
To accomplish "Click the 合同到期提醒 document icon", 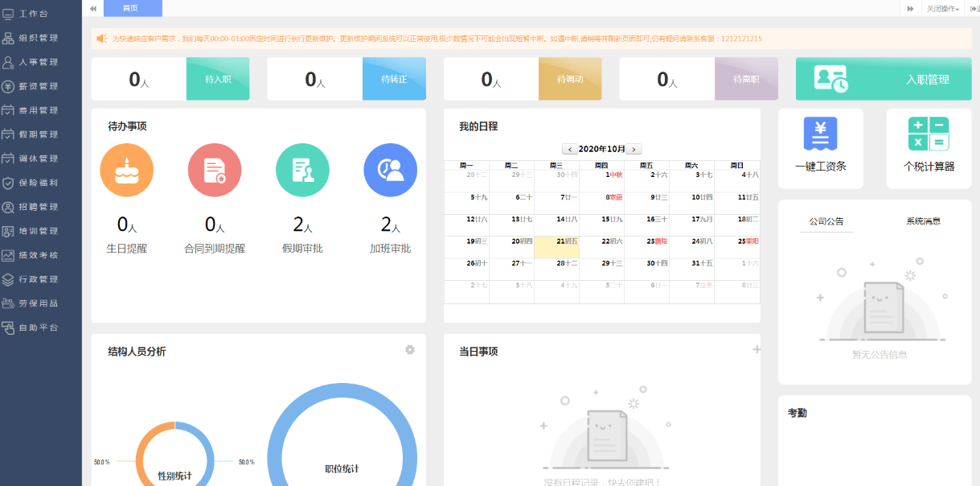I will 215,170.
